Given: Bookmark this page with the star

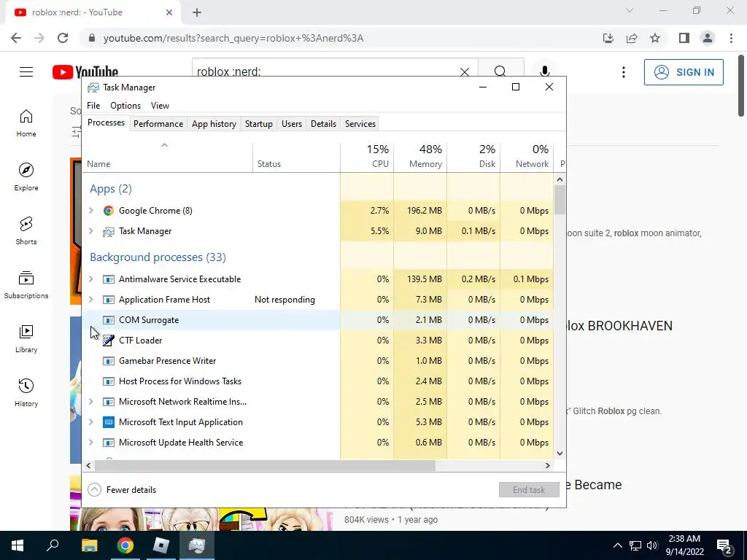Looking at the screenshot, I should 655,38.
